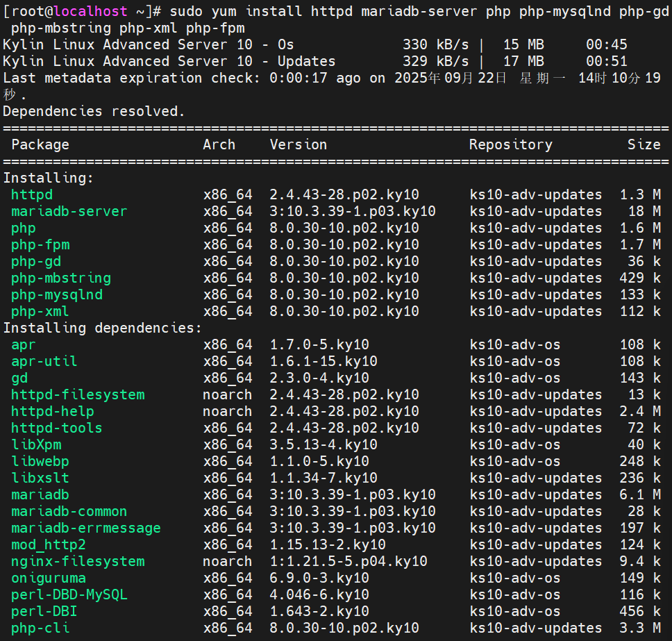Click the Arch column header
Image resolution: width=672 pixels, height=641 pixels.
point(219,145)
